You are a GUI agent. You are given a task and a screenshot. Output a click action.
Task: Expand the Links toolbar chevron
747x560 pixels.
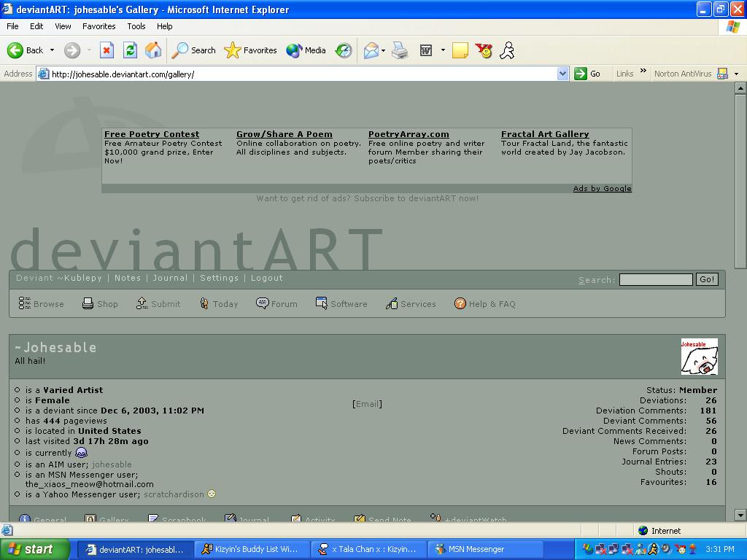[x=643, y=71]
